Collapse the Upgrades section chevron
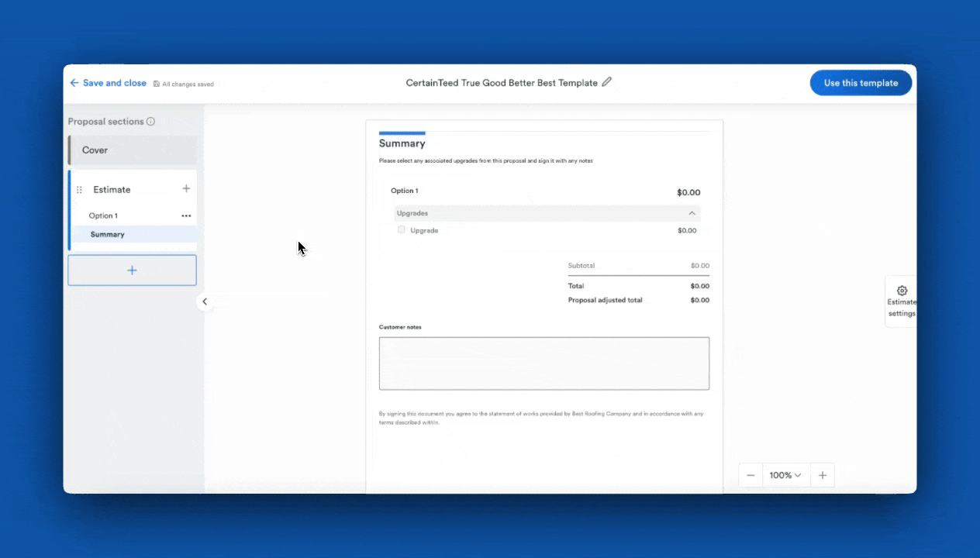980x558 pixels. click(692, 213)
